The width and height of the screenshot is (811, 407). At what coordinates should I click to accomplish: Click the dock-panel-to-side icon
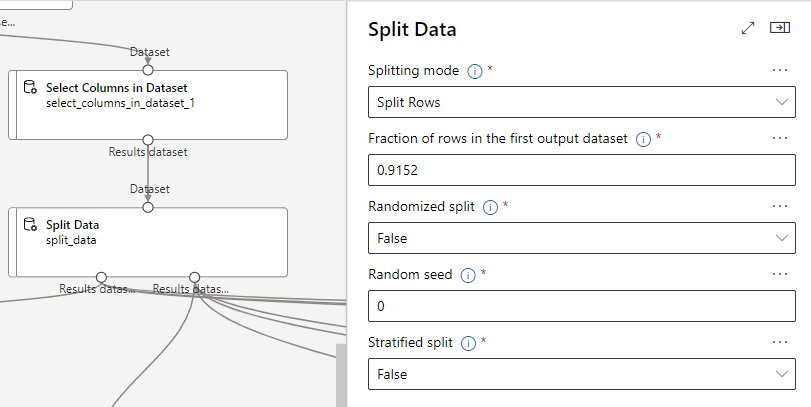[x=780, y=29]
